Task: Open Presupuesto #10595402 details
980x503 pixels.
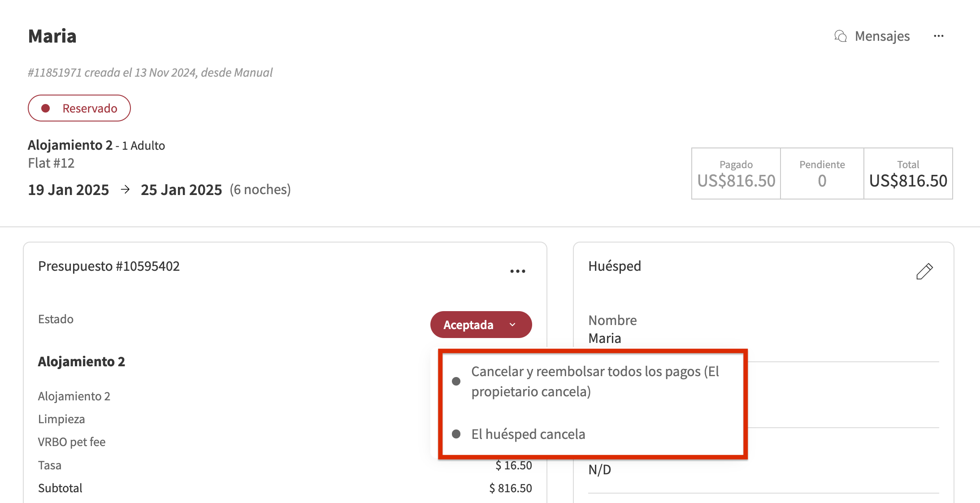Action: pyautogui.click(x=109, y=266)
